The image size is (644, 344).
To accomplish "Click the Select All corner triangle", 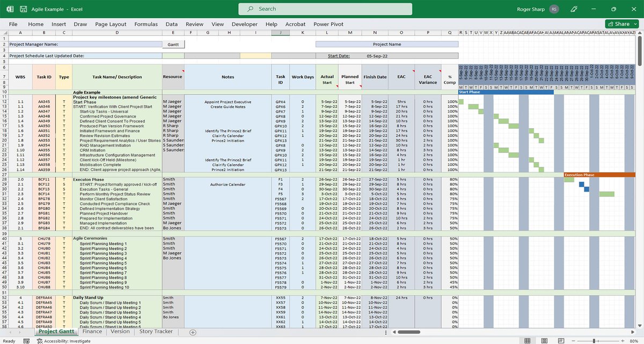I will point(5,32).
